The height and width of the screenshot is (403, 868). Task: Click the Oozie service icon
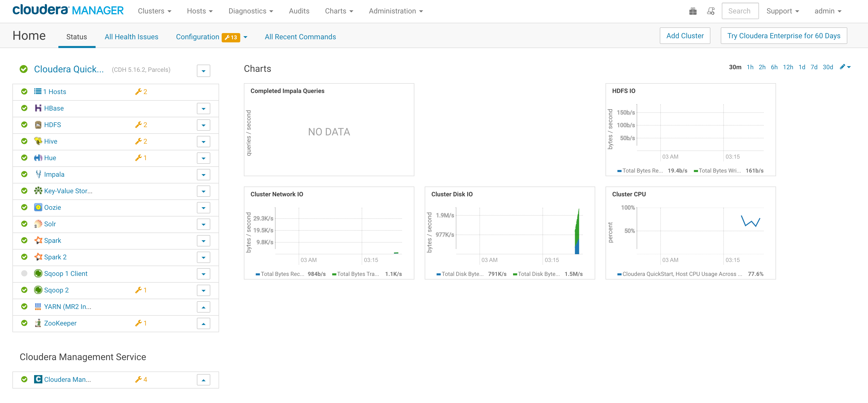pyautogui.click(x=38, y=207)
